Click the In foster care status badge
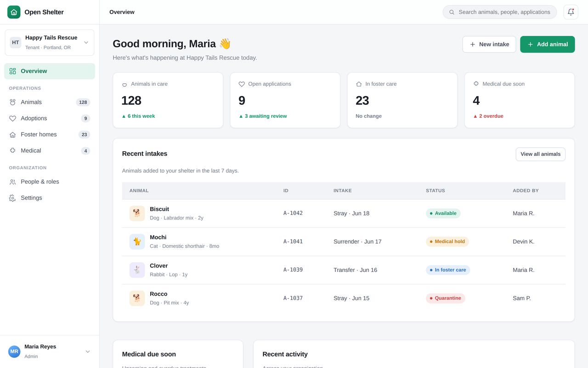The height and width of the screenshot is (368, 588). (x=448, y=270)
